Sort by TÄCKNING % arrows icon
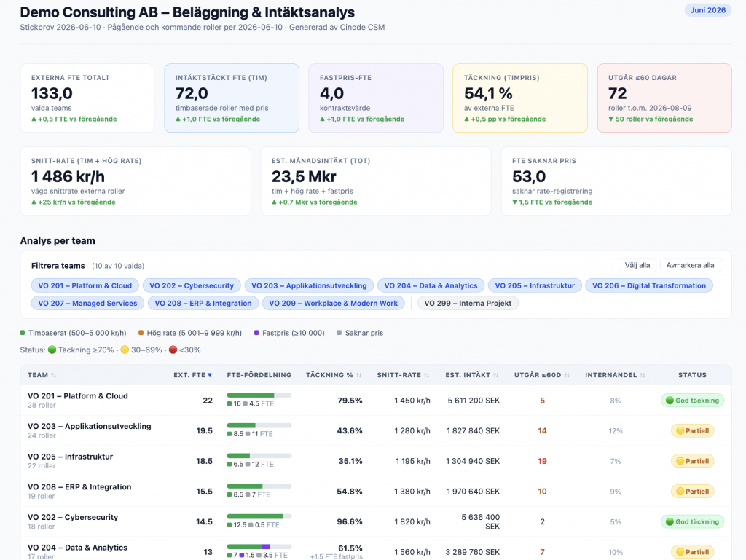This screenshot has width=746, height=560. click(x=358, y=375)
